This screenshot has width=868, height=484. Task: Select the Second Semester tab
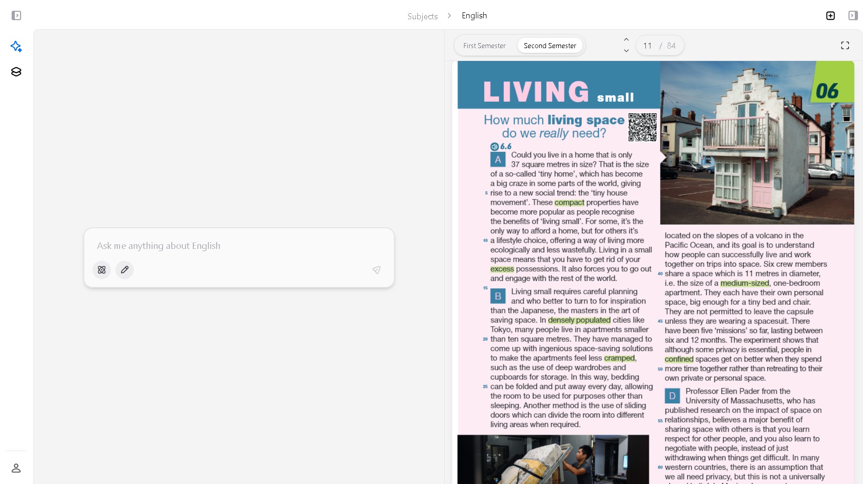550,46
